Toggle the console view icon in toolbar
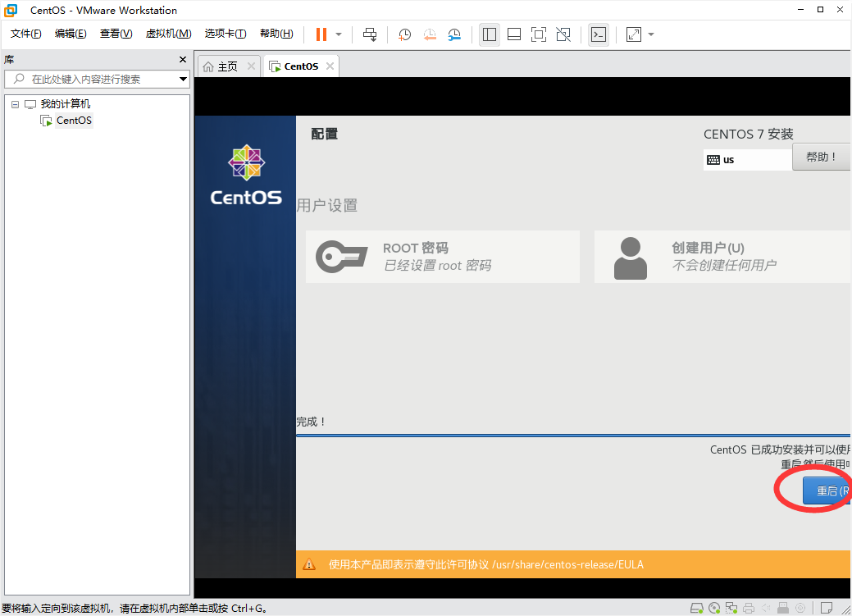This screenshot has width=852, height=616. 599,34
